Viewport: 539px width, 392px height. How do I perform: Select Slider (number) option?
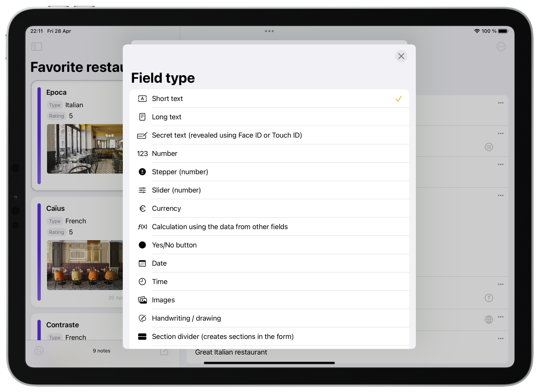269,190
